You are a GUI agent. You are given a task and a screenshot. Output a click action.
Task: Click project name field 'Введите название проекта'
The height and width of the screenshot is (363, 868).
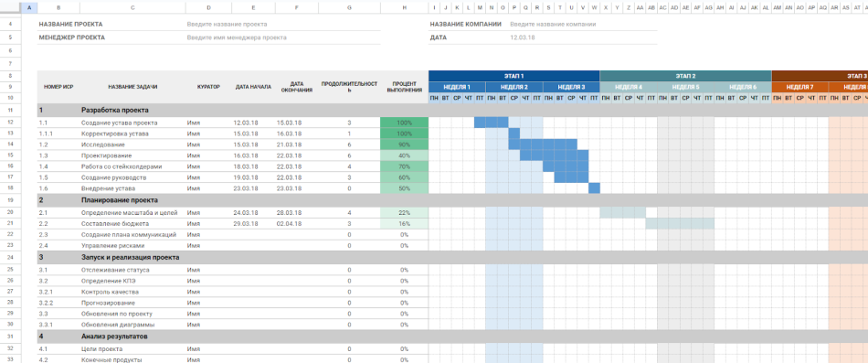(x=227, y=25)
